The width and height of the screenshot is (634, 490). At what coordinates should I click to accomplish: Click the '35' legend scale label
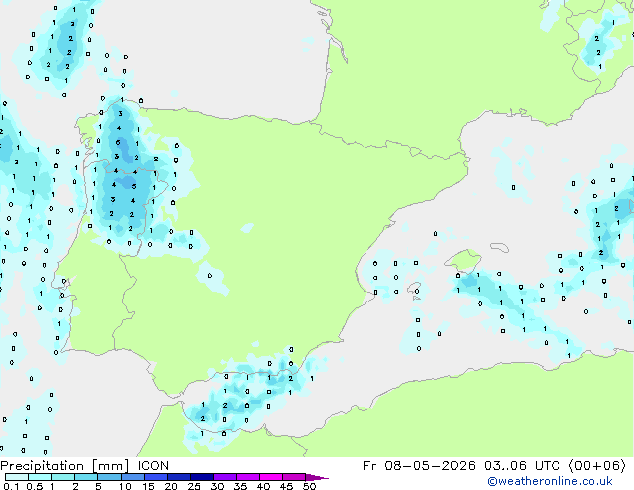click(x=240, y=486)
